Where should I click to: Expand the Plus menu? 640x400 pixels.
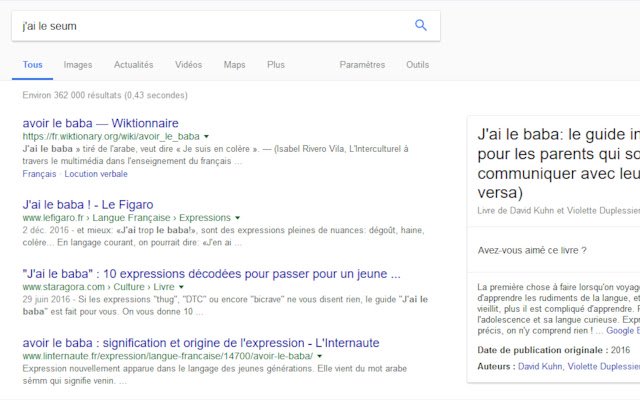[276, 64]
